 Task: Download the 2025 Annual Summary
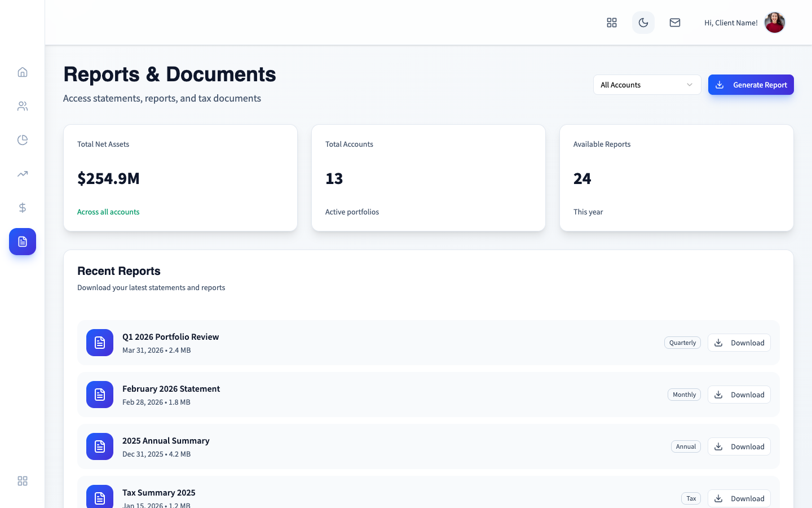pos(739,446)
